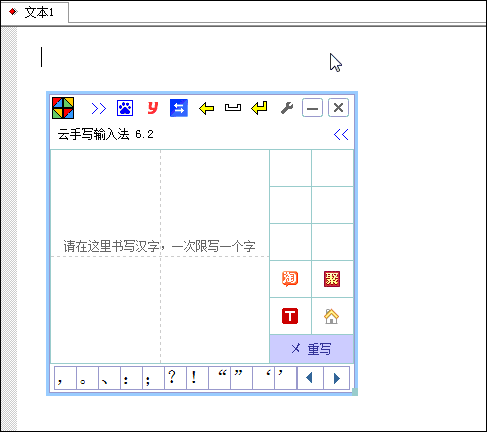Click the blue paw print icon

[125, 108]
